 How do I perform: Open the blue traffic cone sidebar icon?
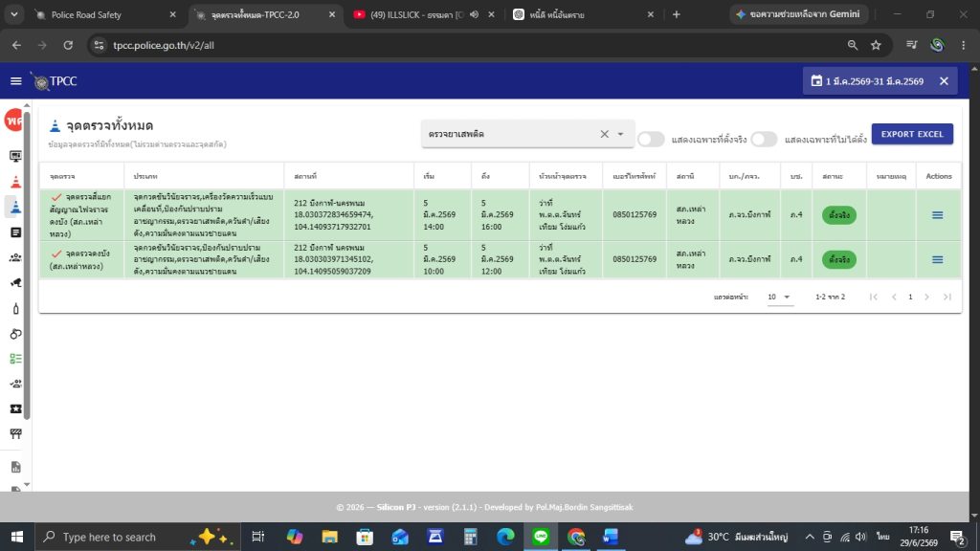(x=15, y=207)
